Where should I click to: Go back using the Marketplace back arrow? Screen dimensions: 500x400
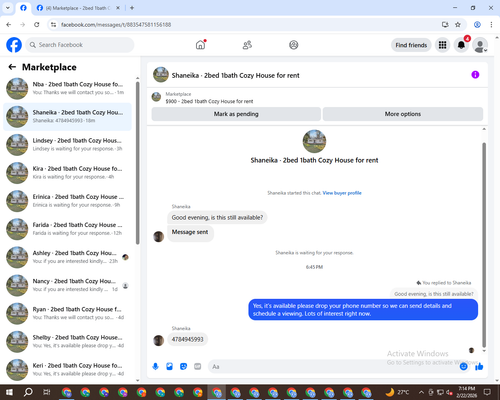pyautogui.click(x=12, y=67)
